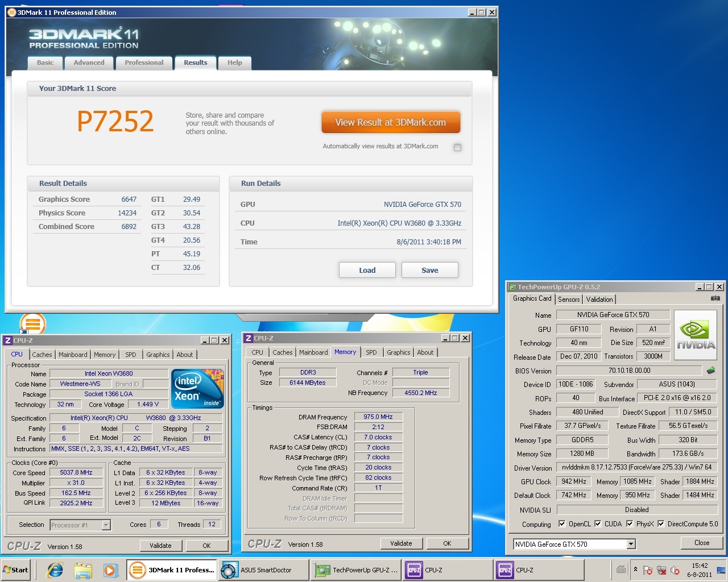
Task: Click the on-screen keyboard tray icon
Action: click(x=621, y=569)
